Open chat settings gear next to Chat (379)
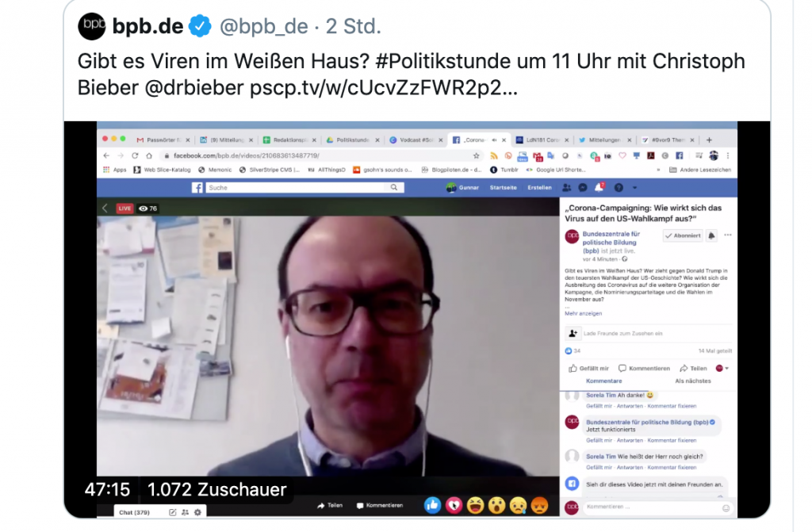 pos(197,512)
